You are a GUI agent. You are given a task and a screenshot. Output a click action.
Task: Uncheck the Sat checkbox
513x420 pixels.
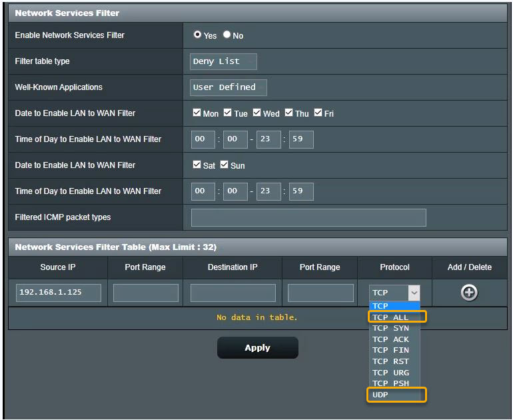tap(197, 165)
